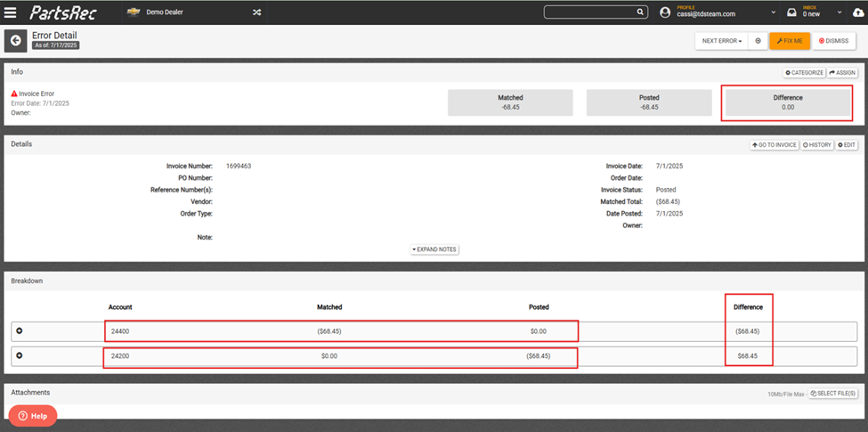Open the hamburger main menu
The height and width of the screenshot is (432, 868).
[10, 12]
